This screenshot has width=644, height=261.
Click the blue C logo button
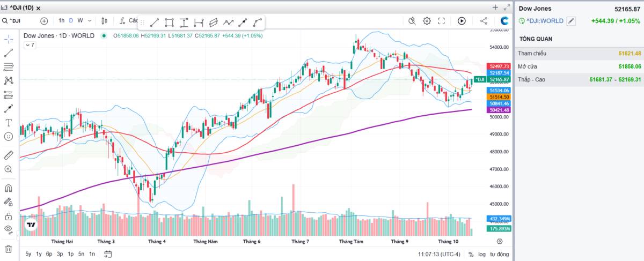pos(504,20)
